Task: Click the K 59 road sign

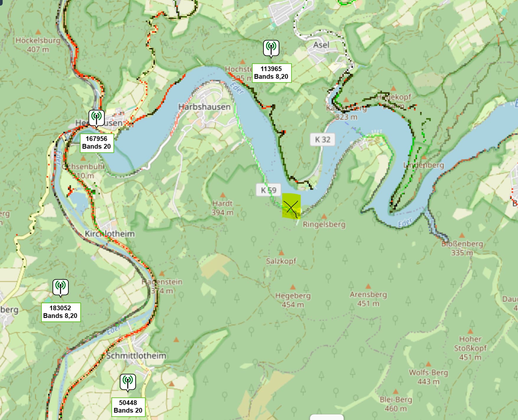Action: [x=268, y=190]
